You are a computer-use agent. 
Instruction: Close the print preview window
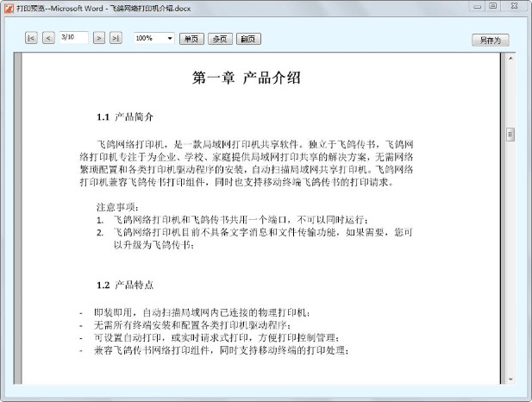click(x=515, y=6)
